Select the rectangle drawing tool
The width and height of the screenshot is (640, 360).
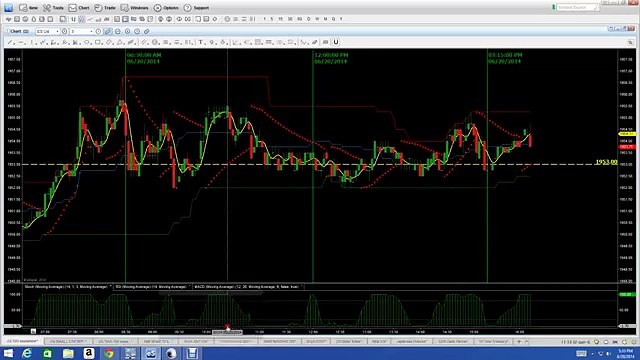coord(98,42)
